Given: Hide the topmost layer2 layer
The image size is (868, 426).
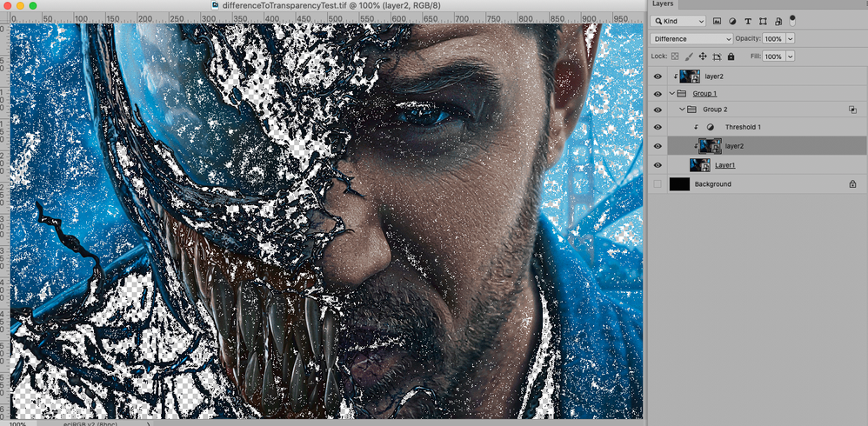Looking at the screenshot, I should [658, 77].
